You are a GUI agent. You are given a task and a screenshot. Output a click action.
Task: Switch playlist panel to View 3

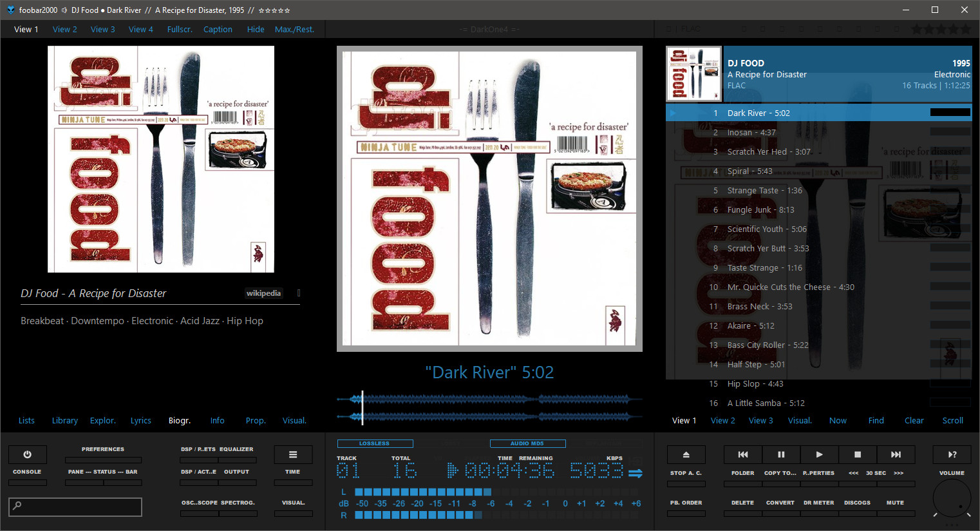(x=761, y=420)
